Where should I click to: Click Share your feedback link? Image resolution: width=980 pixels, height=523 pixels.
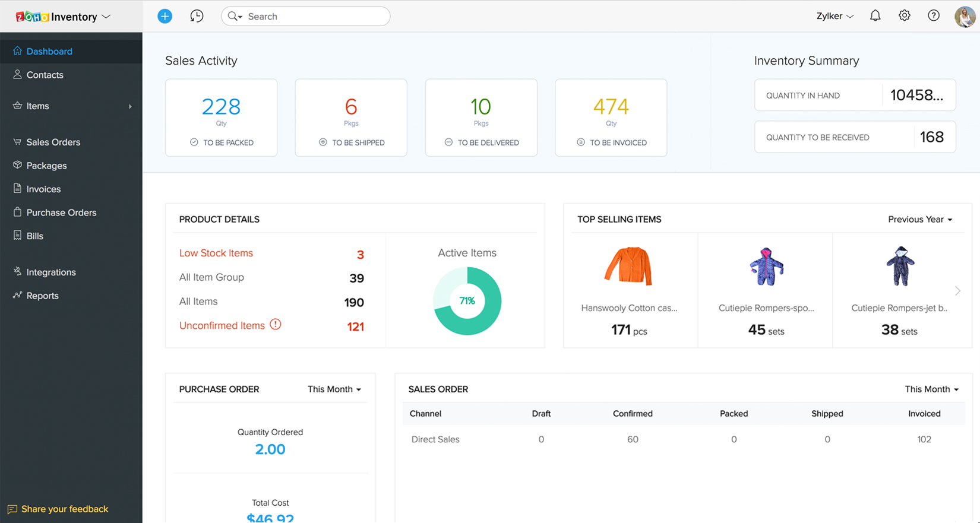[x=64, y=509]
